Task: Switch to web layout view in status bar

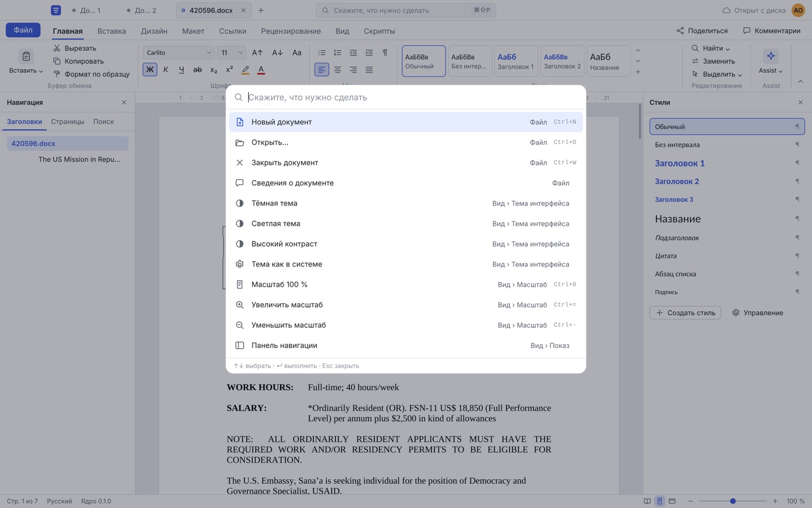Action: [x=672, y=501]
